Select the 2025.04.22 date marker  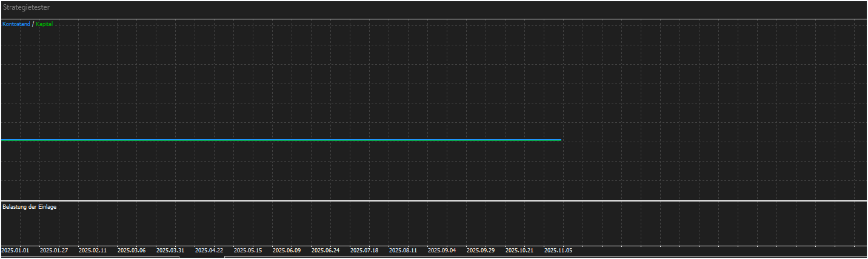pyautogui.click(x=209, y=250)
